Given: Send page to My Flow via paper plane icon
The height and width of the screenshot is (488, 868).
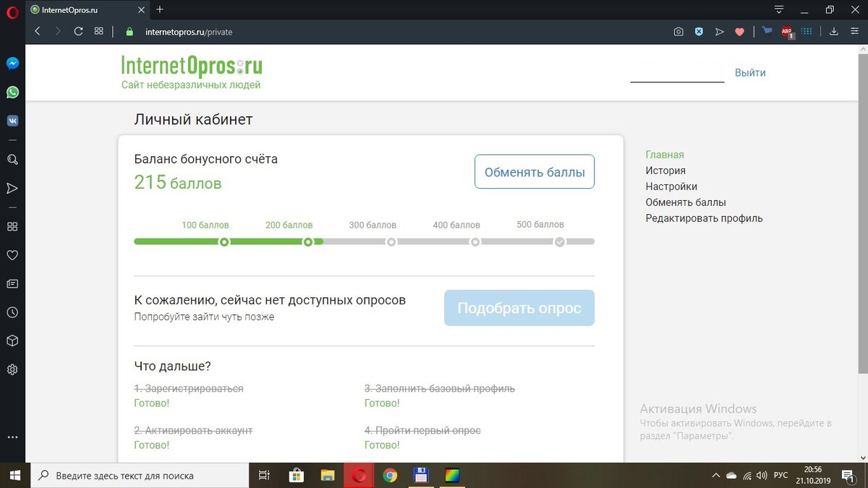Looking at the screenshot, I should pyautogui.click(x=720, y=31).
